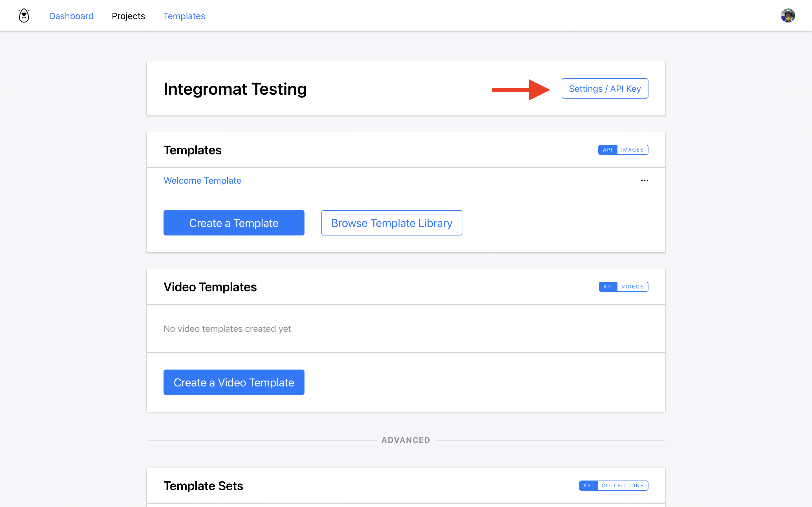Open the Welcome Template three-dots menu

645,180
